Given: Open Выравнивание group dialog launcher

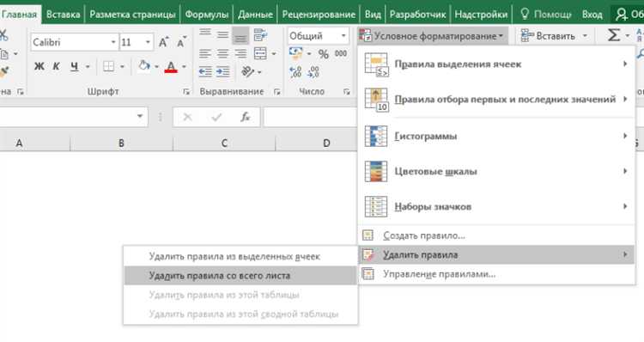Looking at the screenshot, I should click(x=276, y=92).
